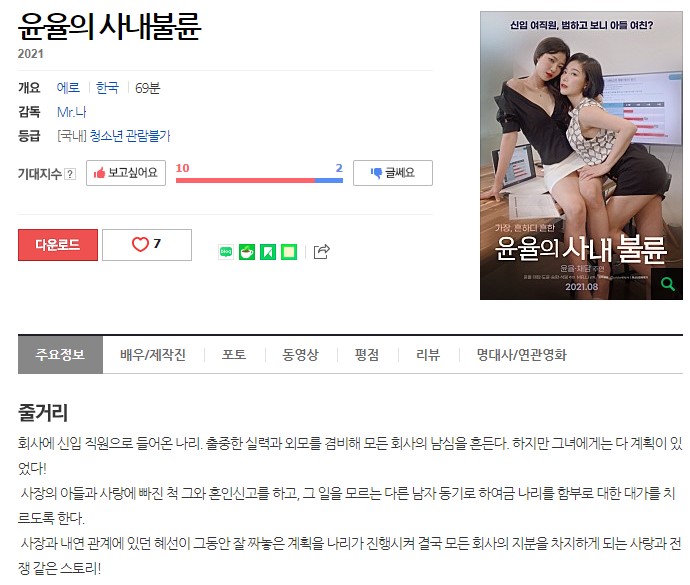The image size is (690, 585).
Task: Go to the 평점 tab
Action: 367,355
